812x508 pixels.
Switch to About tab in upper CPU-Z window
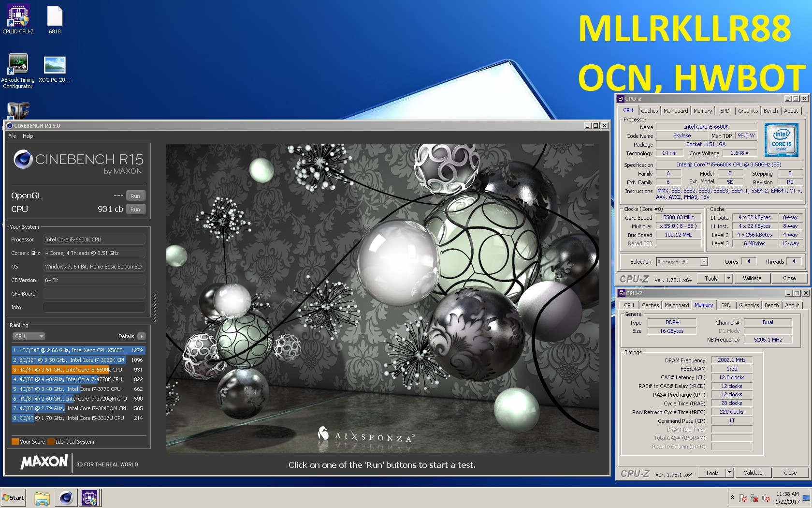[791, 111]
